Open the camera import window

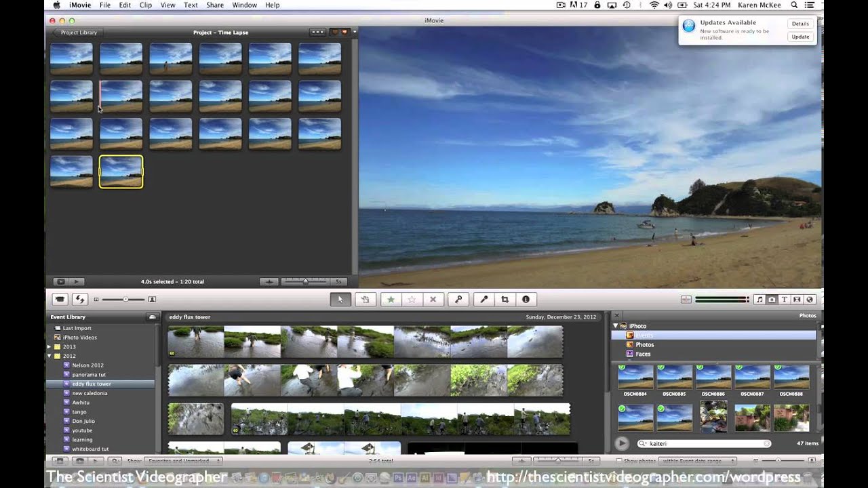[x=60, y=299]
